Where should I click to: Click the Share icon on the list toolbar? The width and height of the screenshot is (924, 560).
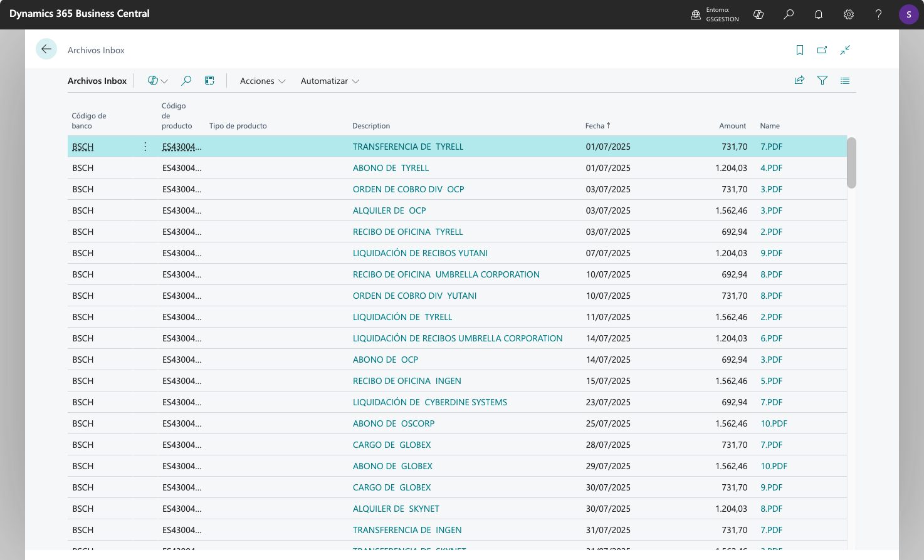pos(799,80)
